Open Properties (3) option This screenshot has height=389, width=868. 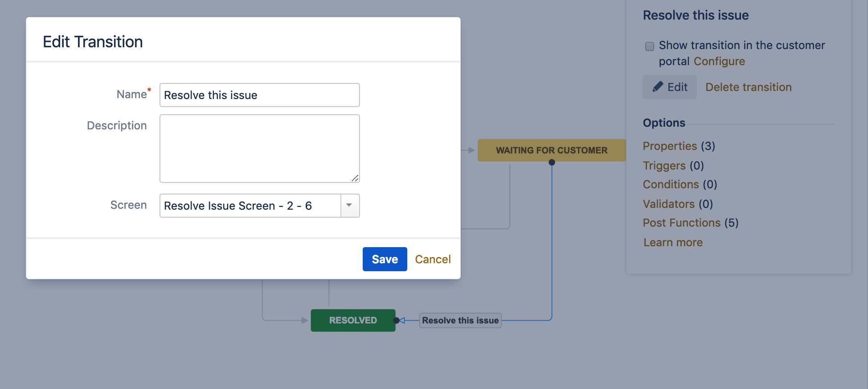[x=679, y=146]
